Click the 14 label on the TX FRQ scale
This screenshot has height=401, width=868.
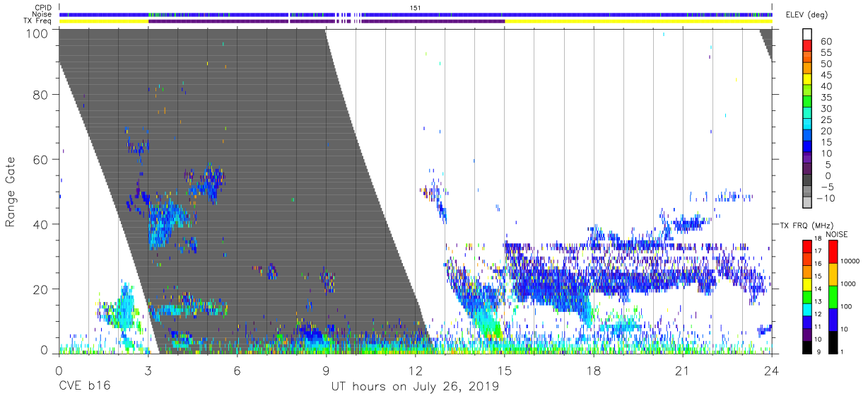[818, 289]
